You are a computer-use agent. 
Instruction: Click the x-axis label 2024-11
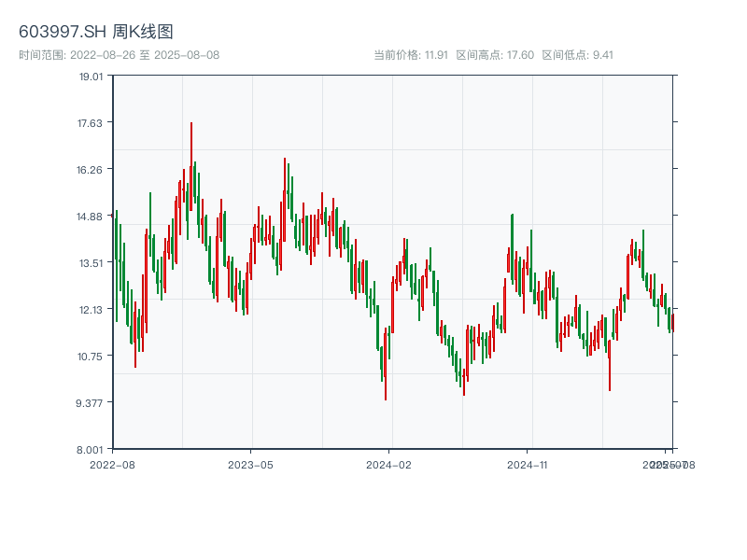point(527,465)
